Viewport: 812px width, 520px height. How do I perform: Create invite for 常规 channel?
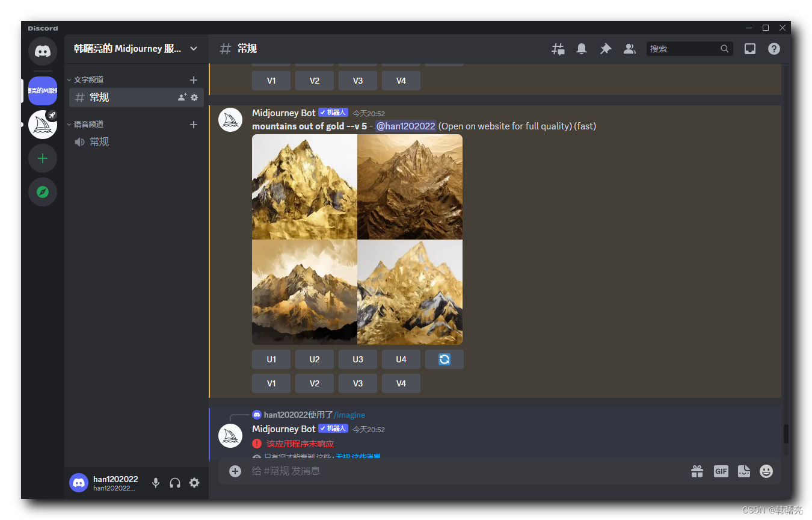pos(182,97)
